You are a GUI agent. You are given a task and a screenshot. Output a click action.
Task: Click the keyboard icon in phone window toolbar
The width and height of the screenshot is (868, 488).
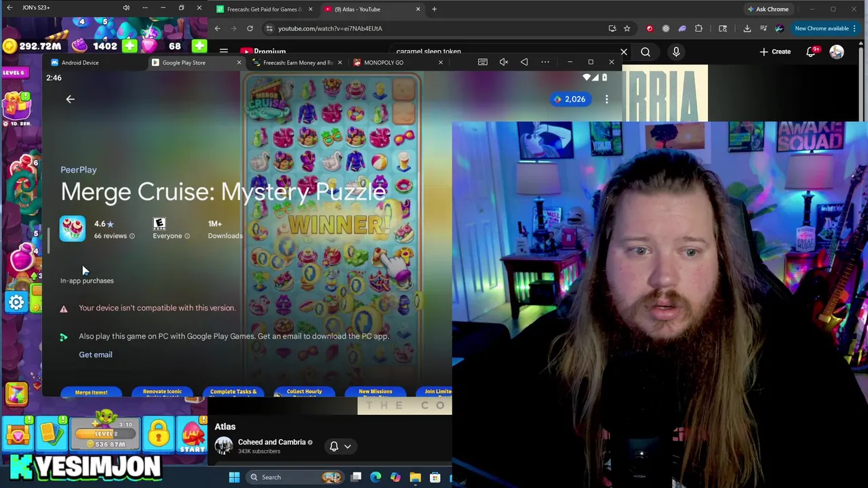pyautogui.click(x=483, y=62)
